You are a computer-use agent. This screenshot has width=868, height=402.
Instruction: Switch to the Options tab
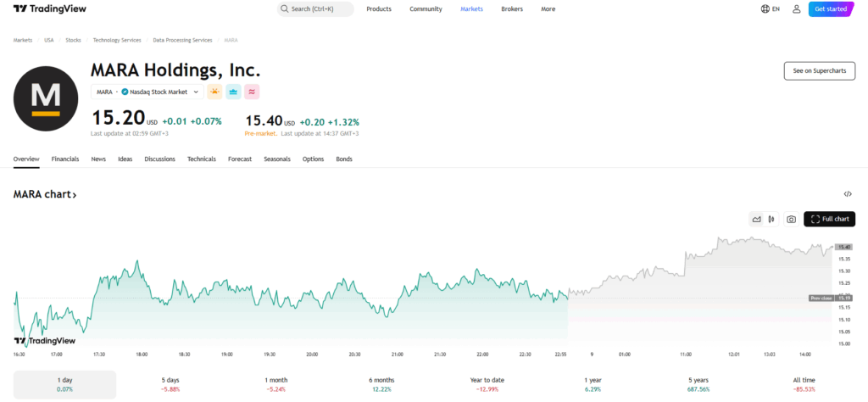[314, 159]
